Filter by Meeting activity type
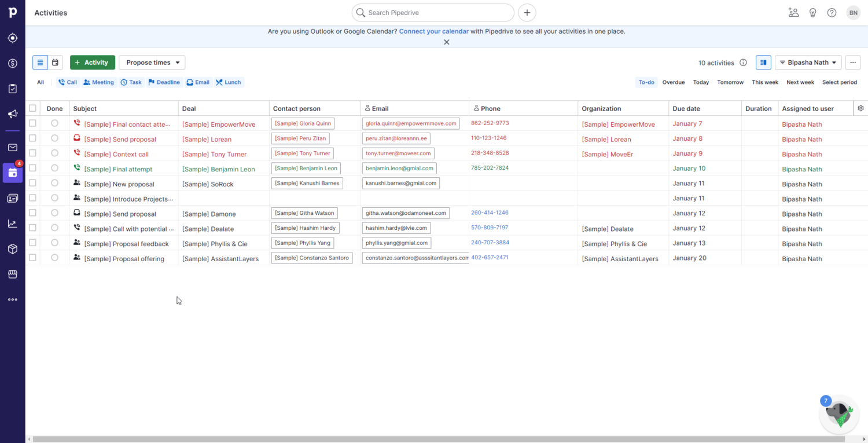The height and width of the screenshot is (443, 868). [x=98, y=82]
